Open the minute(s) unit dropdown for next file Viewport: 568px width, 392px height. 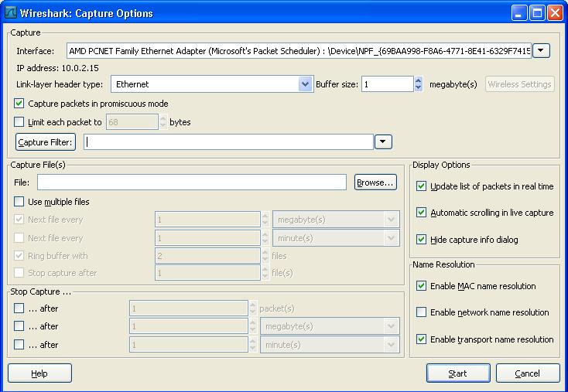click(336, 238)
